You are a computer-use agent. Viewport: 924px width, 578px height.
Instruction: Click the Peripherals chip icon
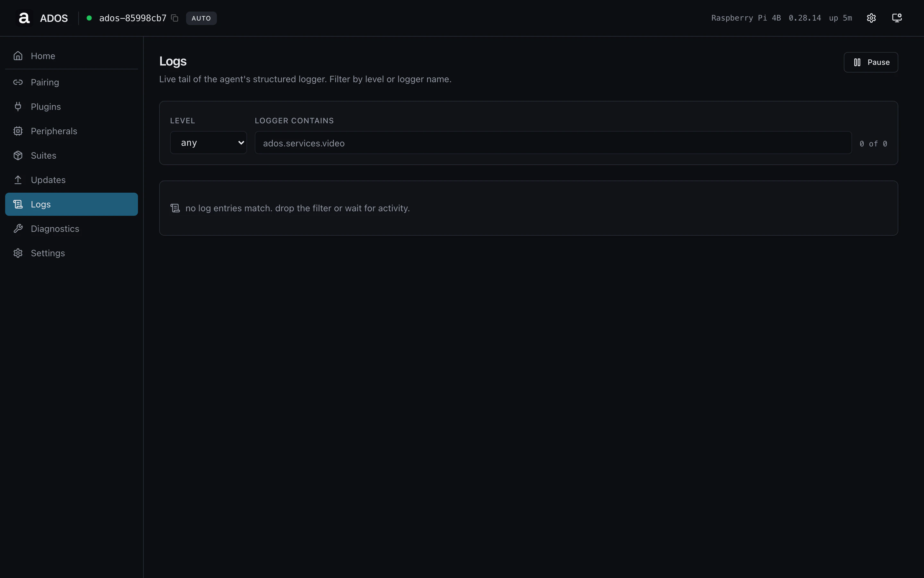pyautogui.click(x=18, y=131)
